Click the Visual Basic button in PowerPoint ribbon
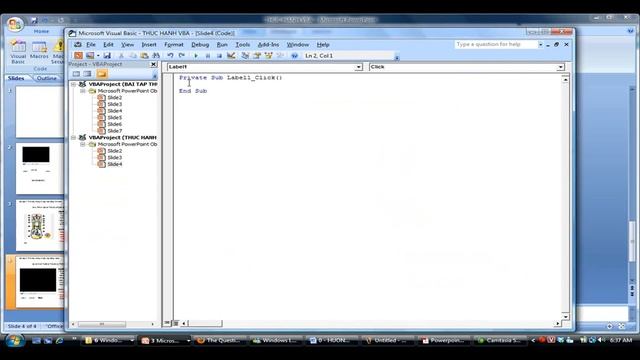 coord(18,53)
